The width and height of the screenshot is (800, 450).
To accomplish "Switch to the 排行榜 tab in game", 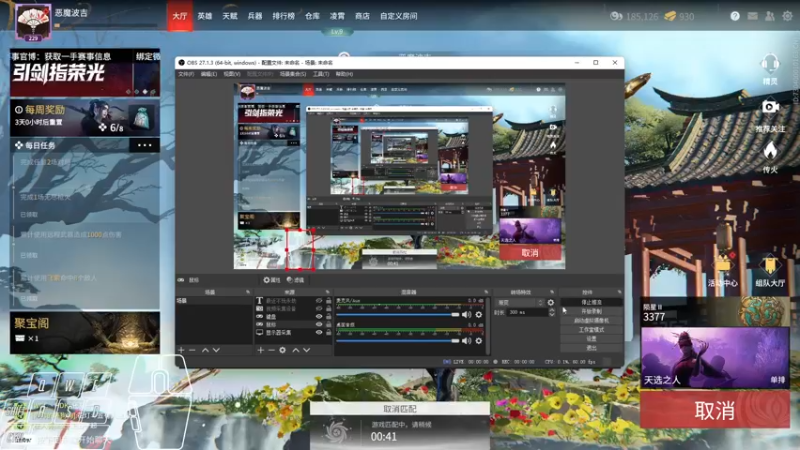I will point(284,16).
